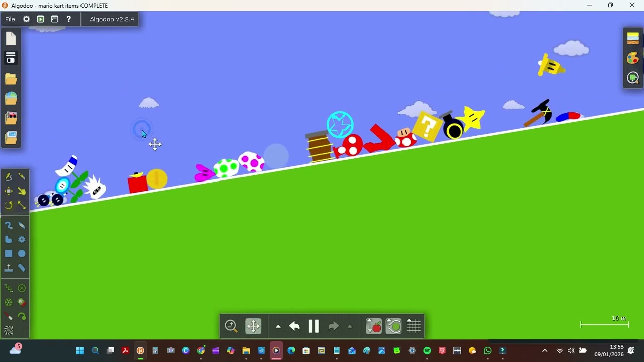
Task: Select the Box tool
Action: [x=9, y=254]
